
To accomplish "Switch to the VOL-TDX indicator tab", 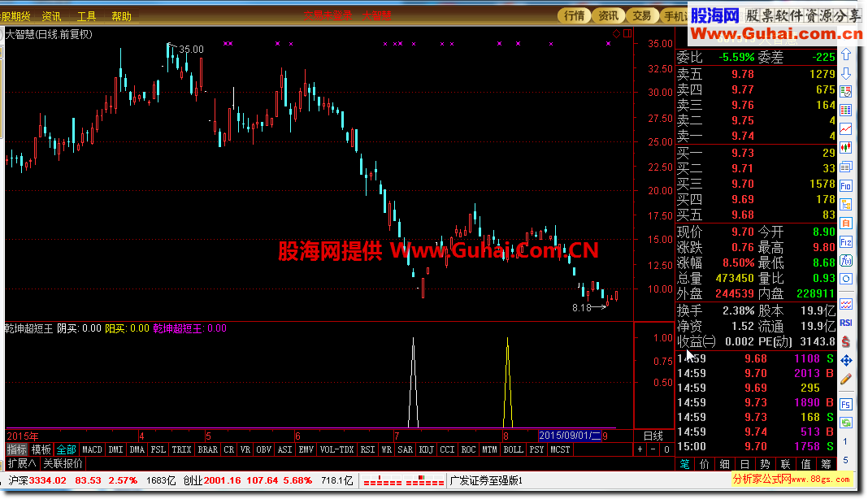I will pos(337,449).
